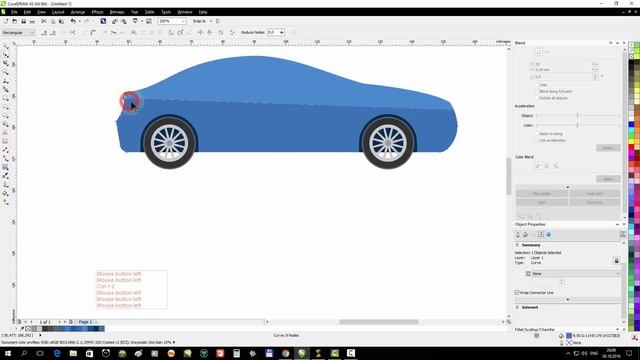Toggle the Wrap Connector Line checkbox
This screenshot has height=360, width=640.
point(517,293)
